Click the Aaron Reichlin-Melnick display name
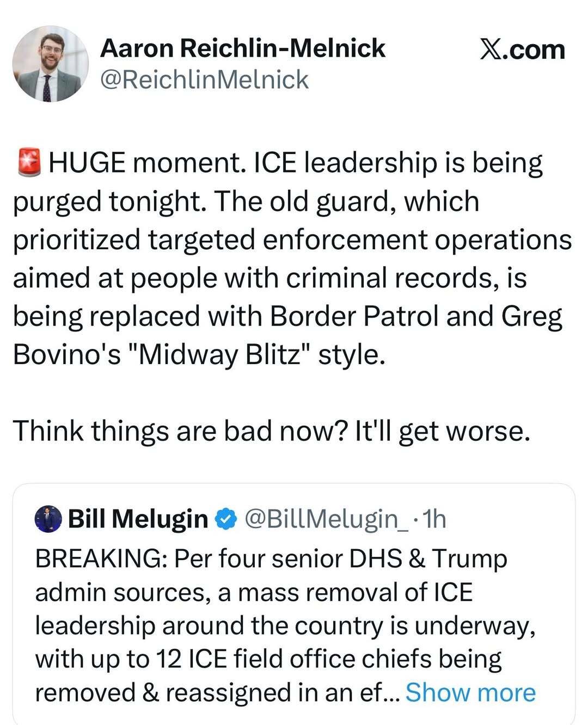The image size is (588, 725). pos(242,48)
